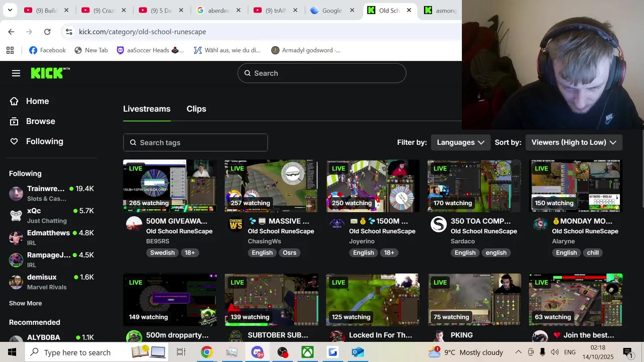Click the Sardaco channel avatar
This screenshot has width=644, height=362.
pyautogui.click(x=439, y=224)
